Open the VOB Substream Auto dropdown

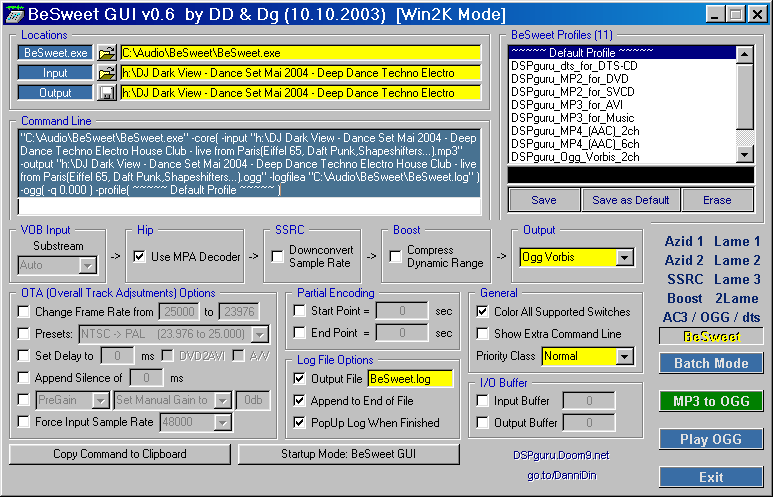pyautogui.click(x=87, y=265)
